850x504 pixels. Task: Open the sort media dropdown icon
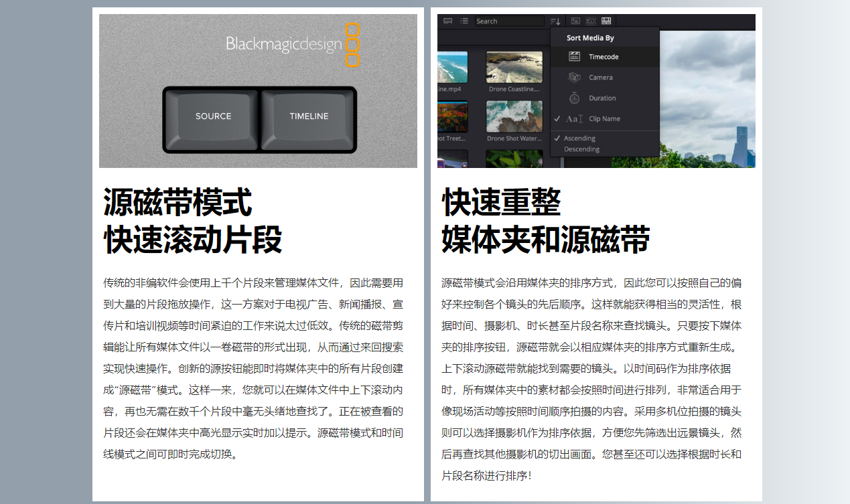pos(555,21)
